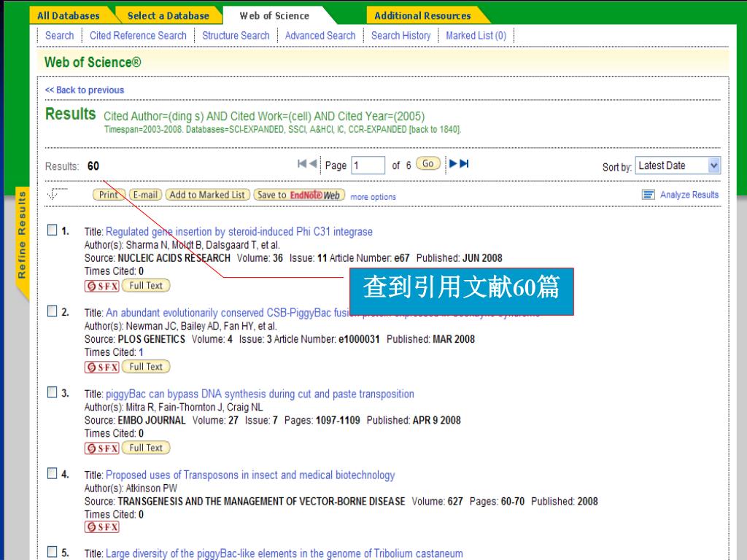
Task: Open Structure Search
Action: [236, 36]
